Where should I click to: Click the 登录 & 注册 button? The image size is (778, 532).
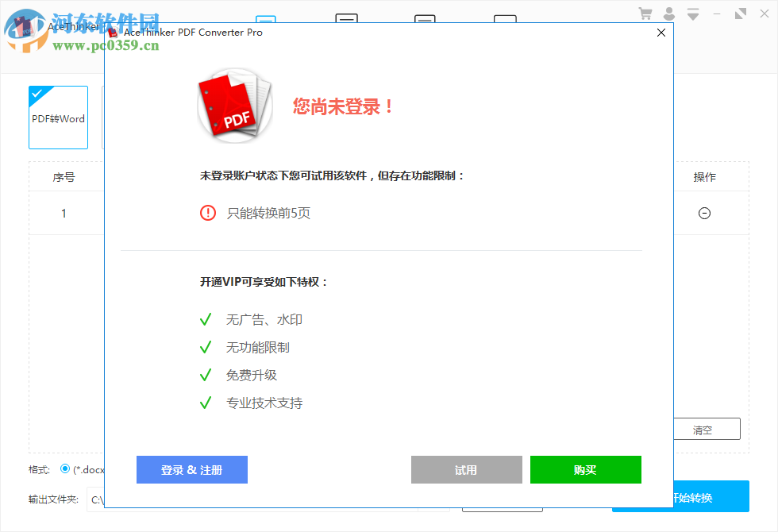(191, 469)
